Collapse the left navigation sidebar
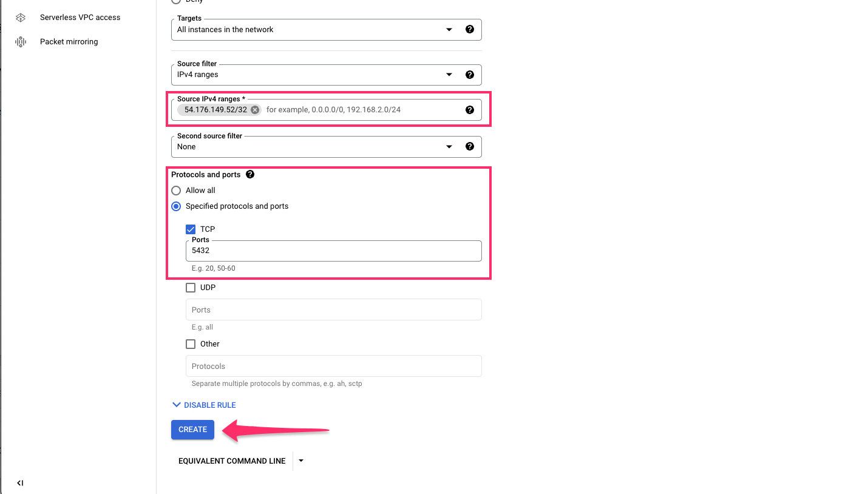Screen dimensions: 868x494 [x=20, y=483]
